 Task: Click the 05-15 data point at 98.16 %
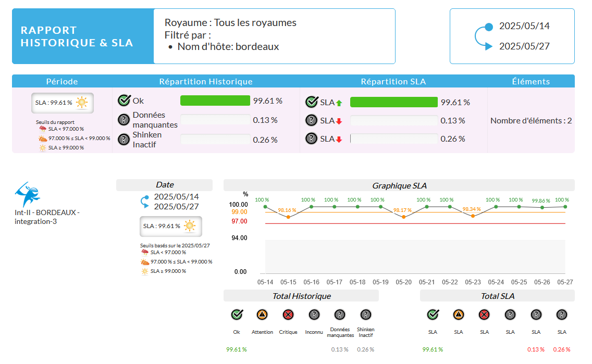pyautogui.click(x=288, y=217)
